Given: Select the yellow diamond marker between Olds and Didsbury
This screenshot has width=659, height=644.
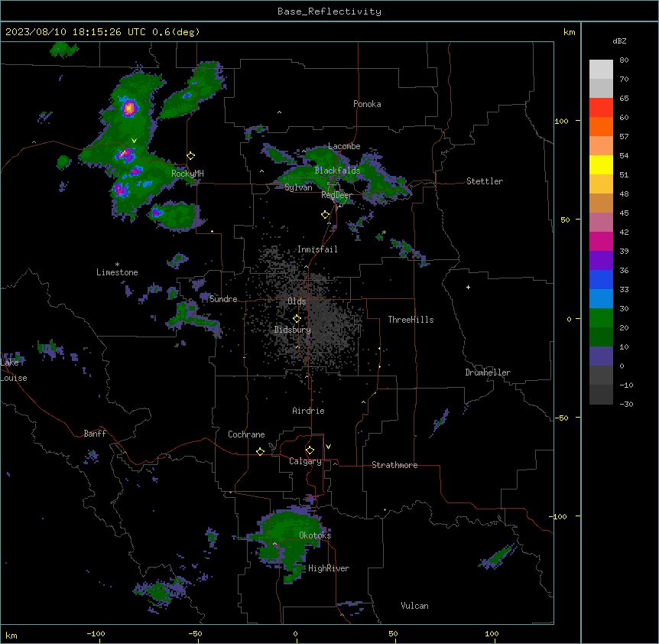Looking at the screenshot, I should coord(297,319).
